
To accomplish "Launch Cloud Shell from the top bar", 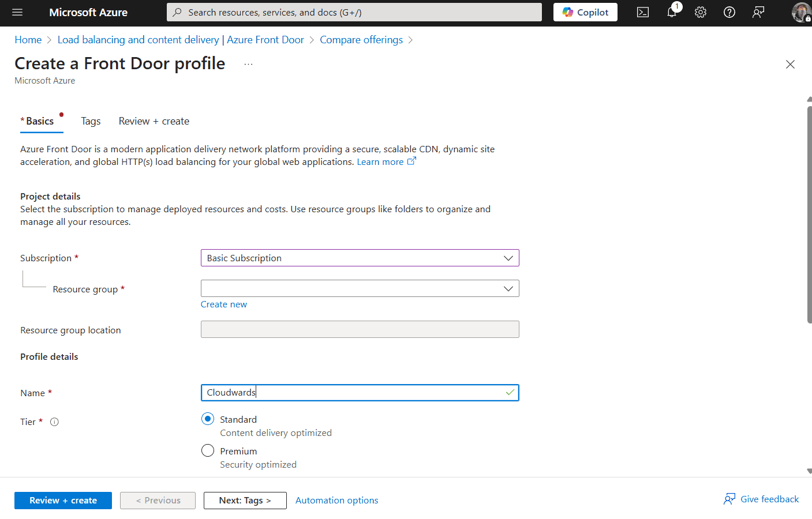I will click(x=643, y=12).
